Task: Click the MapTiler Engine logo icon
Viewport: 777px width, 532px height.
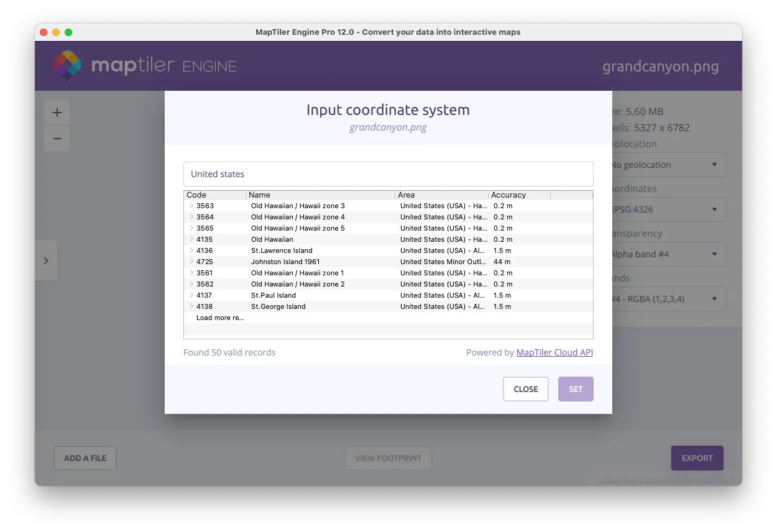Action: tap(67, 66)
